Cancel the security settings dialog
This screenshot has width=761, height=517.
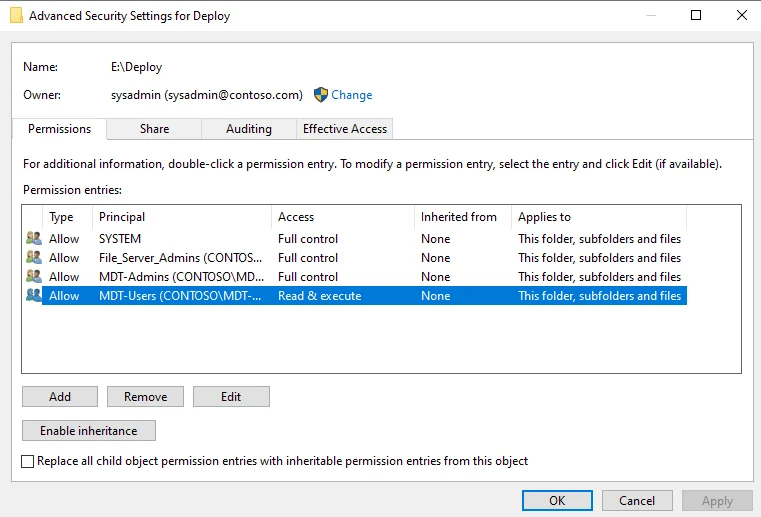coord(637,500)
